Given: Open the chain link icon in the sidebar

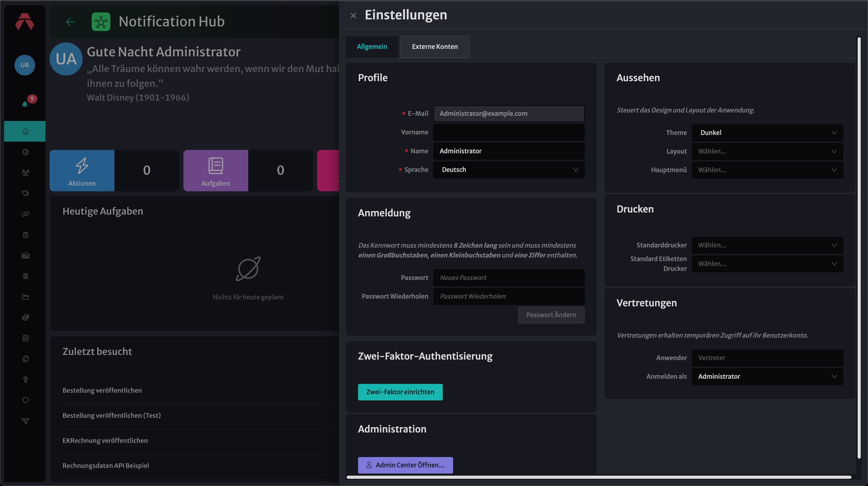Looking at the screenshot, I should pos(25,214).
